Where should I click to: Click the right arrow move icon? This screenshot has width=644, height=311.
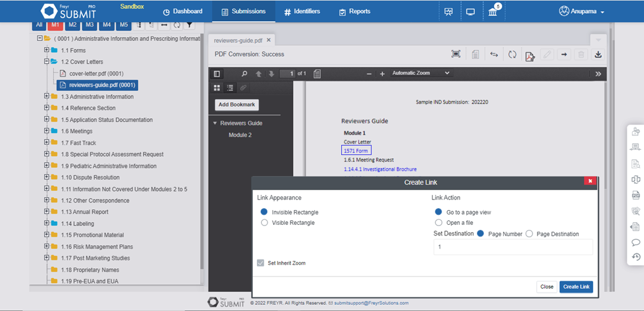(x=564, y=55)
